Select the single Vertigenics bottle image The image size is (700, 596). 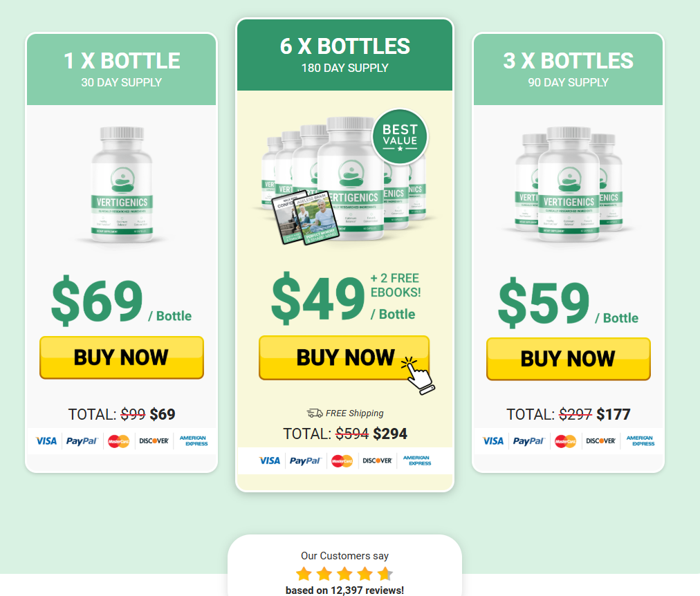(x=122, y=184)
